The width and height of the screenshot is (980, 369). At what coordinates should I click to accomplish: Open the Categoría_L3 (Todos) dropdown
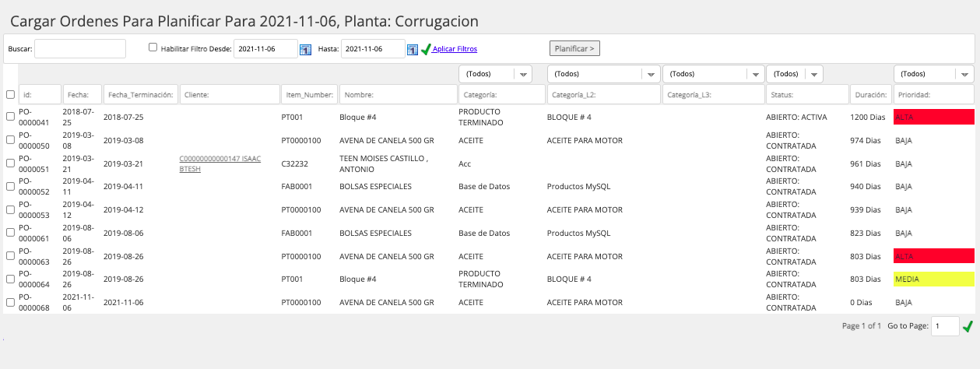coord(713,74)
